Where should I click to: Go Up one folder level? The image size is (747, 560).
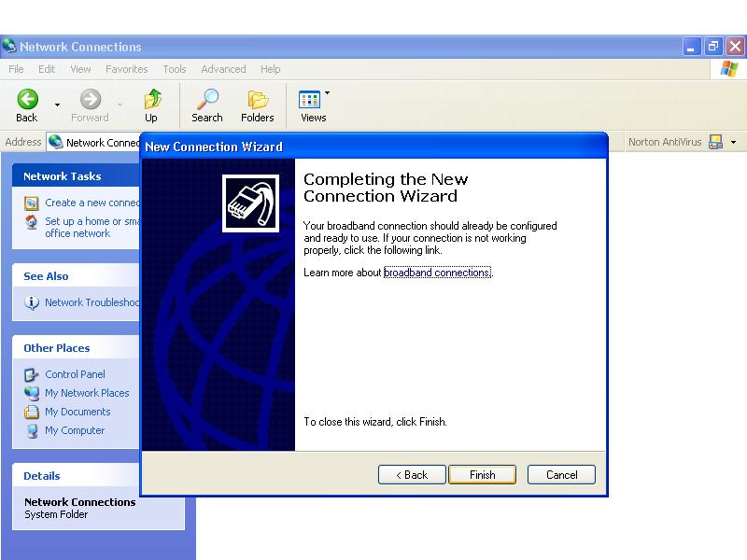(151, 105)
